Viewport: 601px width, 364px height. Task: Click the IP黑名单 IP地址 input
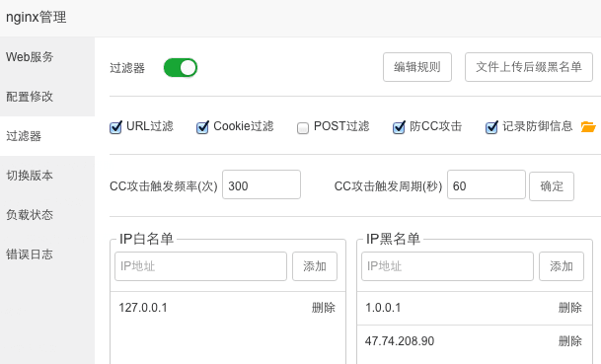coord(447,266)
